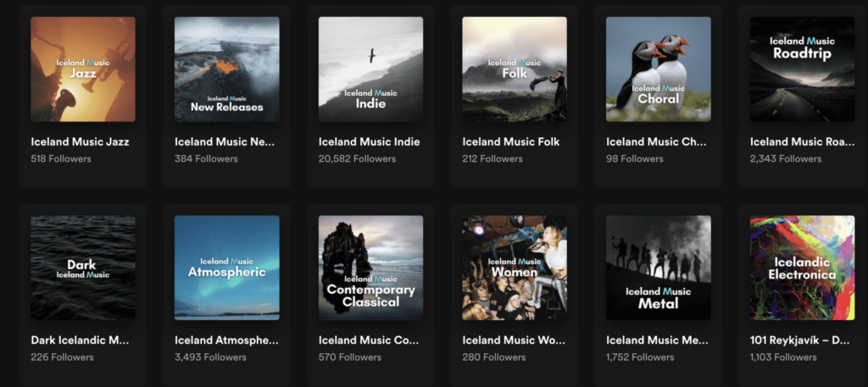Open the New Releases playlist cover
The image size is (868, 387).
[x=227, y=69]
